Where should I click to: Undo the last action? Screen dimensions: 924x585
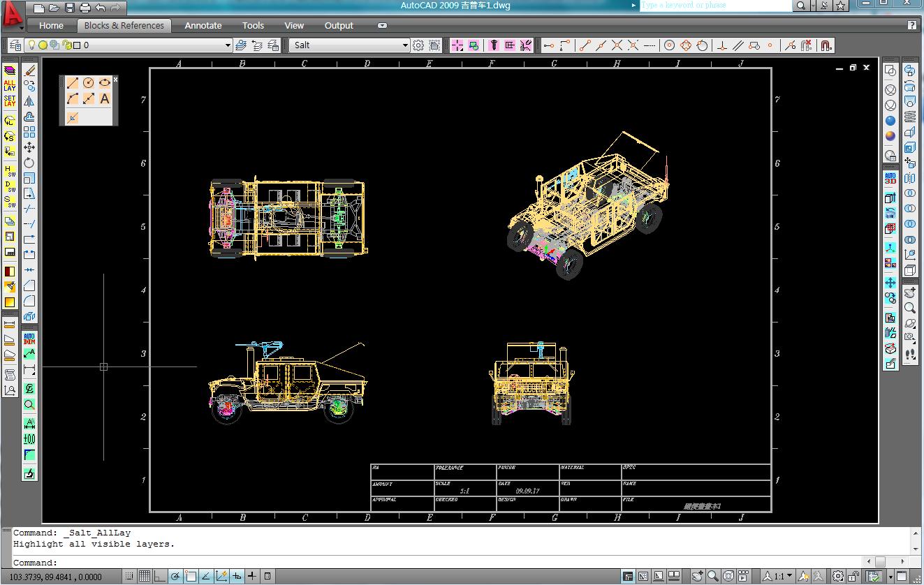[101, 8]
